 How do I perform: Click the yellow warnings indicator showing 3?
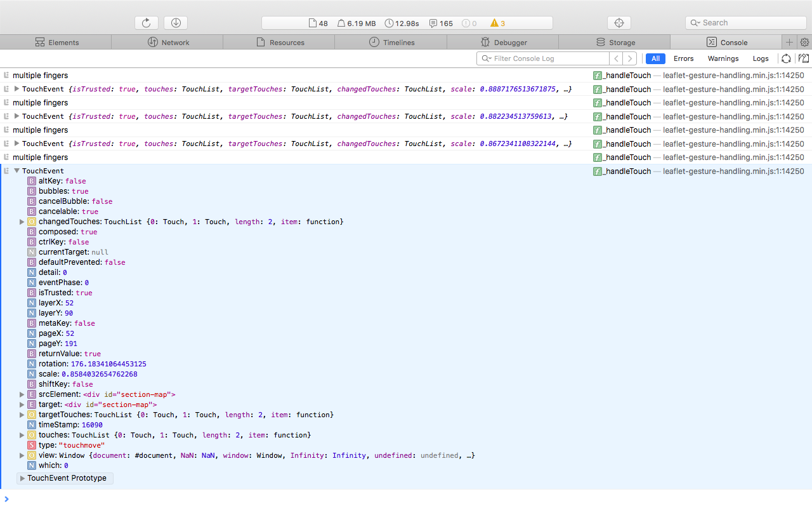[497, 23]
